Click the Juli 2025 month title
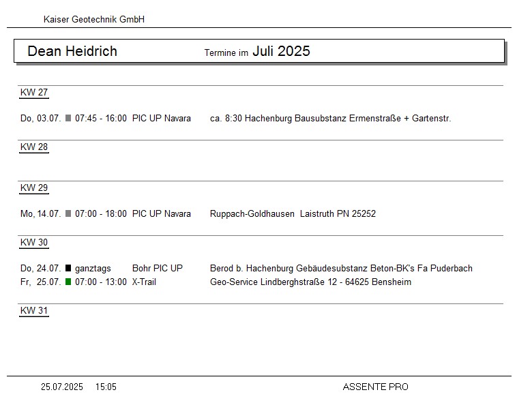The width and height of the screenshot is (532, 403). pos(281,51)
